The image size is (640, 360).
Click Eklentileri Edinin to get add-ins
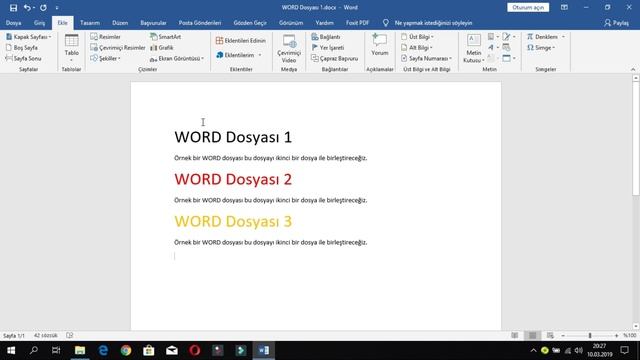pyautogui.click(x=240, y=41)
